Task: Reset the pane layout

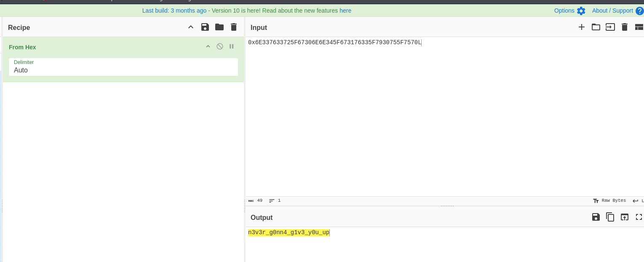Action: [639, 27]
